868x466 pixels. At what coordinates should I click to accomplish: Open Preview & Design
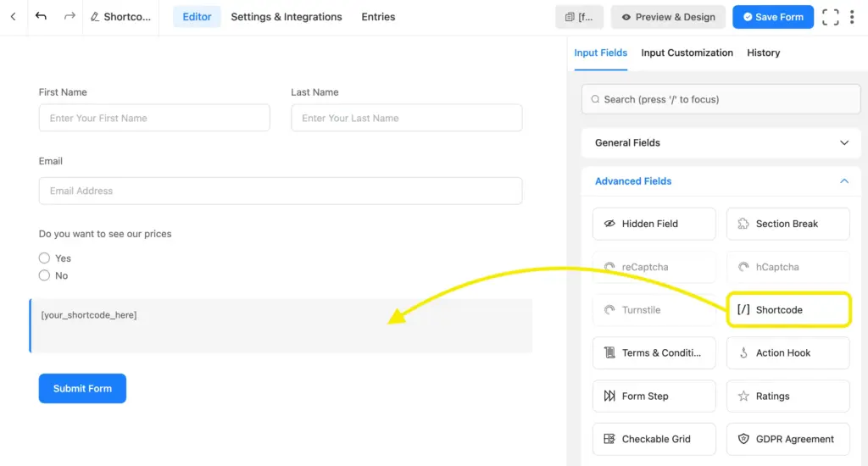pyautogui.click(x=668, y=17)
